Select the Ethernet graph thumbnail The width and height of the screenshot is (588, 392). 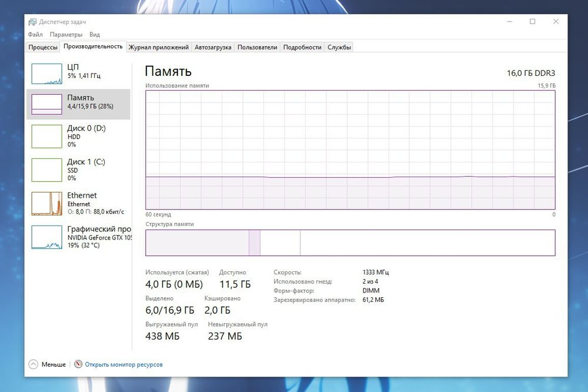click(x=47, y=204)
